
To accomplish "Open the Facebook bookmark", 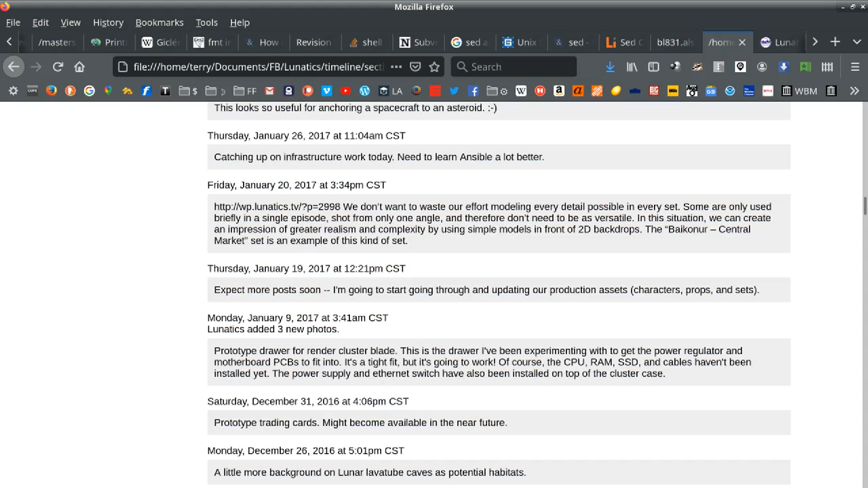I will coord(473,91).
